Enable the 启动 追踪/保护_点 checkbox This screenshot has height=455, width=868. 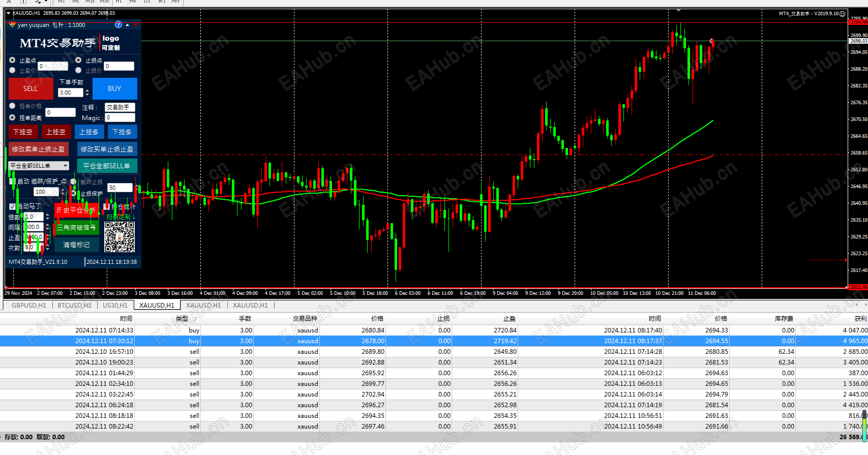tap(12, 181)
